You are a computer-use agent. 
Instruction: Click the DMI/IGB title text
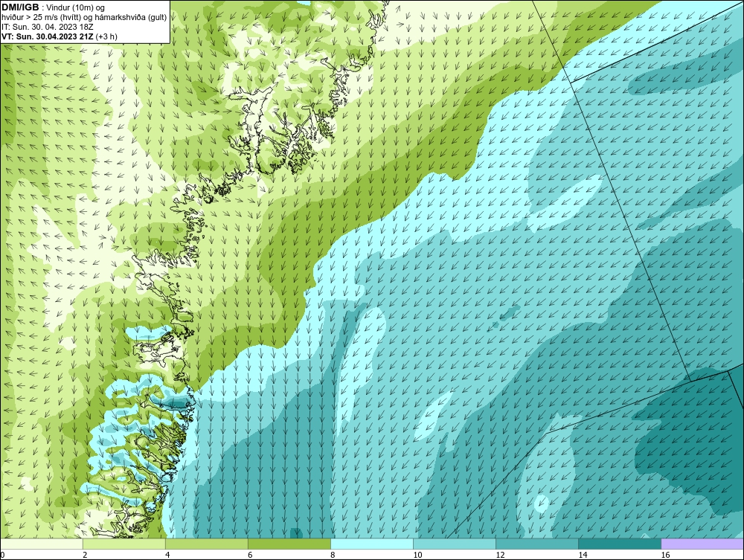(20, 7)
